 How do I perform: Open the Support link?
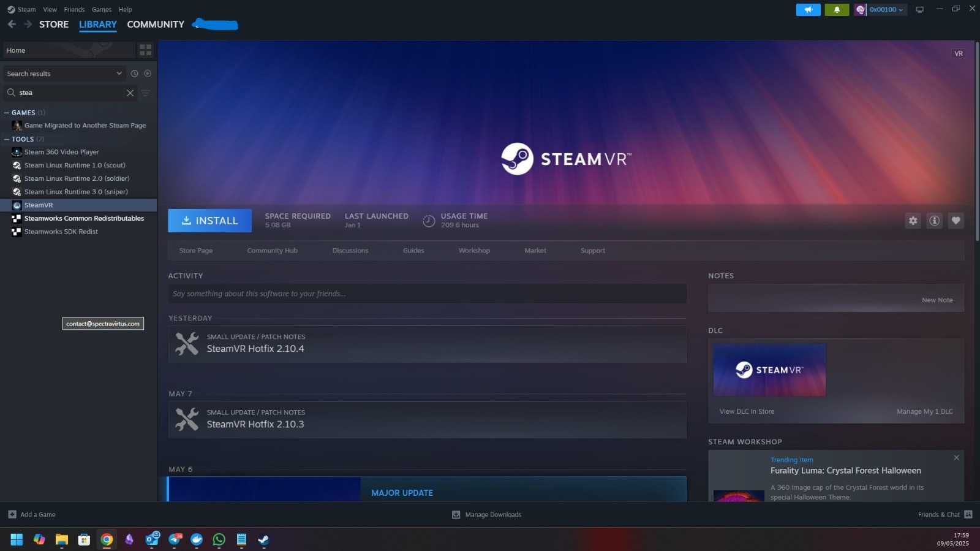pos(593,251)
